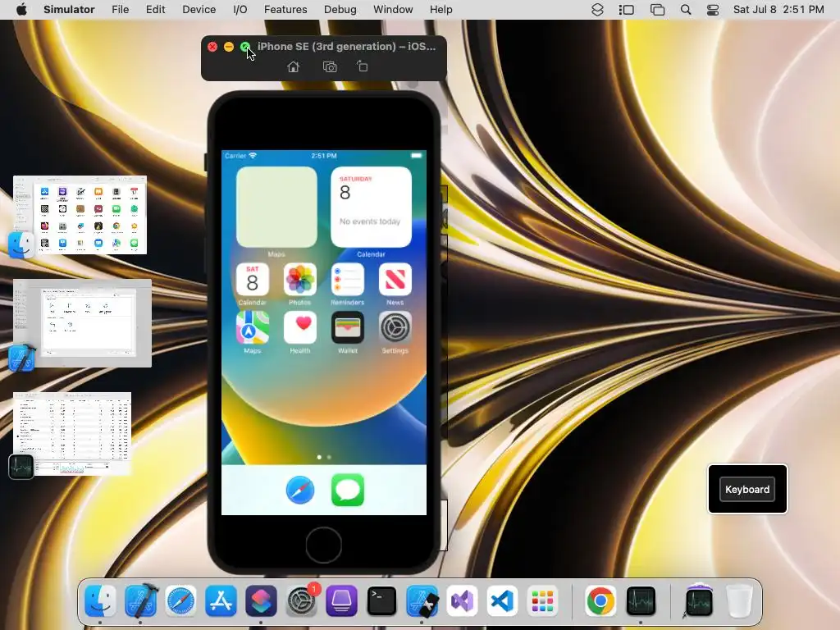Launch the Health app on the iPhone
The width and height of the screenshot is (840, 630).
pyautogui.click(x=300, y=327)
